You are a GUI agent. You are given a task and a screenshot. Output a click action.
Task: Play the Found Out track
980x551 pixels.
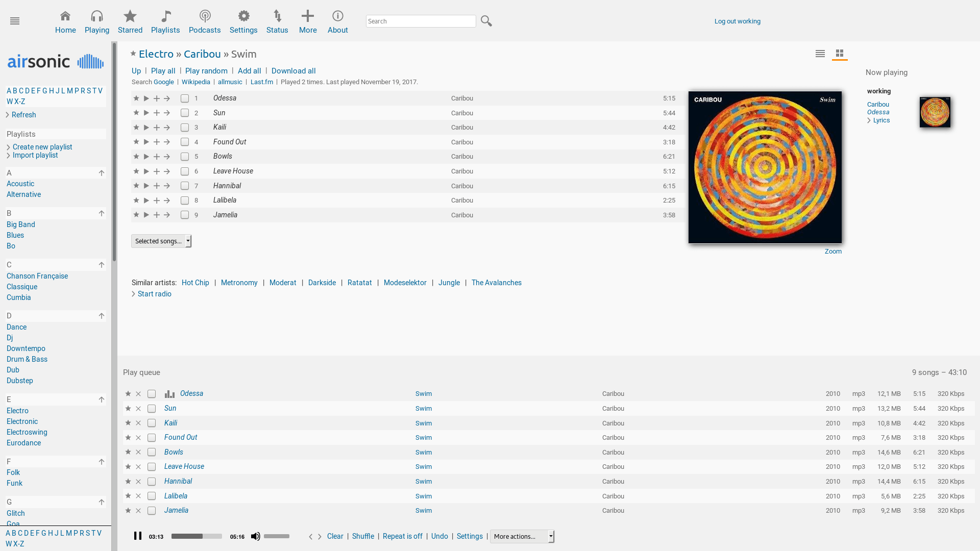pos(146,142)
